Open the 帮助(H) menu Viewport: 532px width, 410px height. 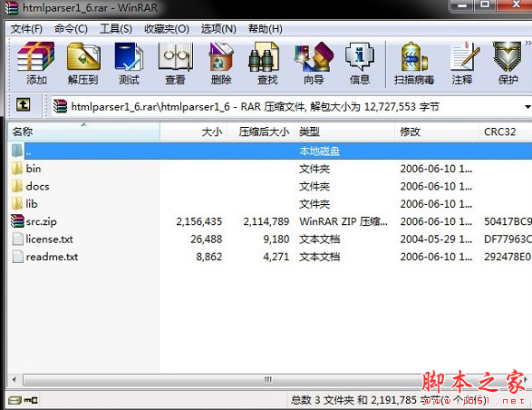(265, 29)
